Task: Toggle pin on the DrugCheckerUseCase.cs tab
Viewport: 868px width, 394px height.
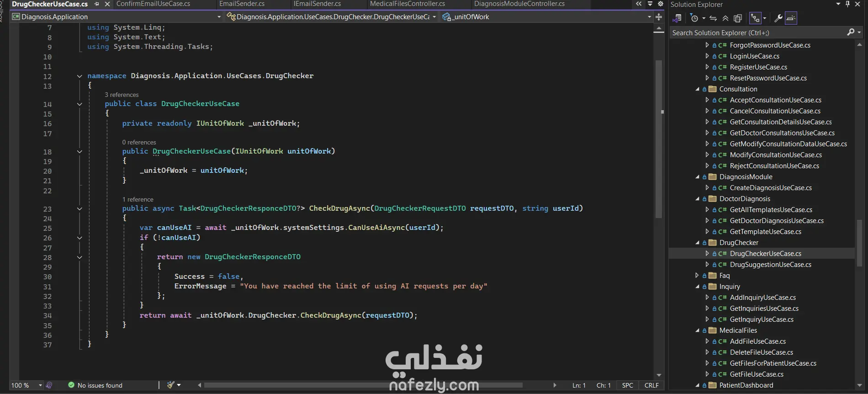Action: [96, 4]
